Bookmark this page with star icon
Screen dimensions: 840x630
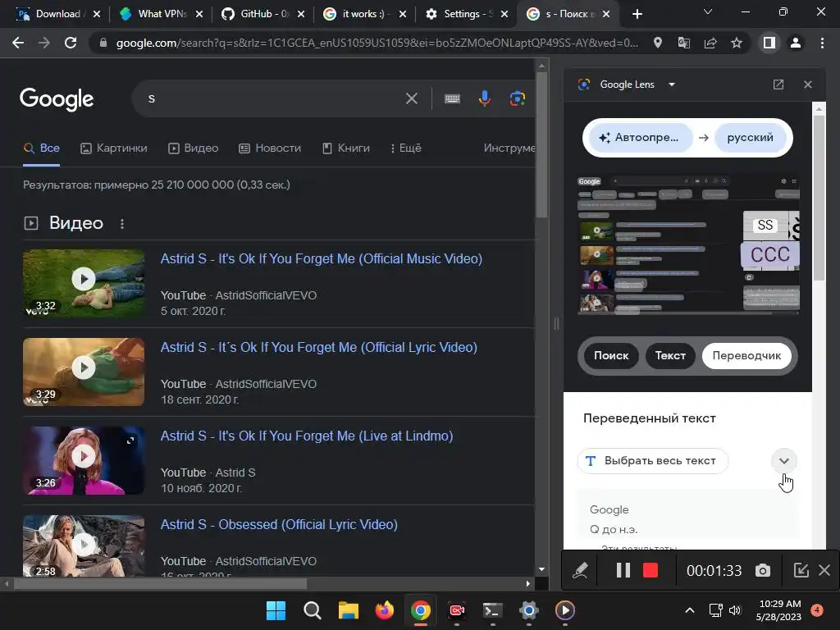(737, 43)
